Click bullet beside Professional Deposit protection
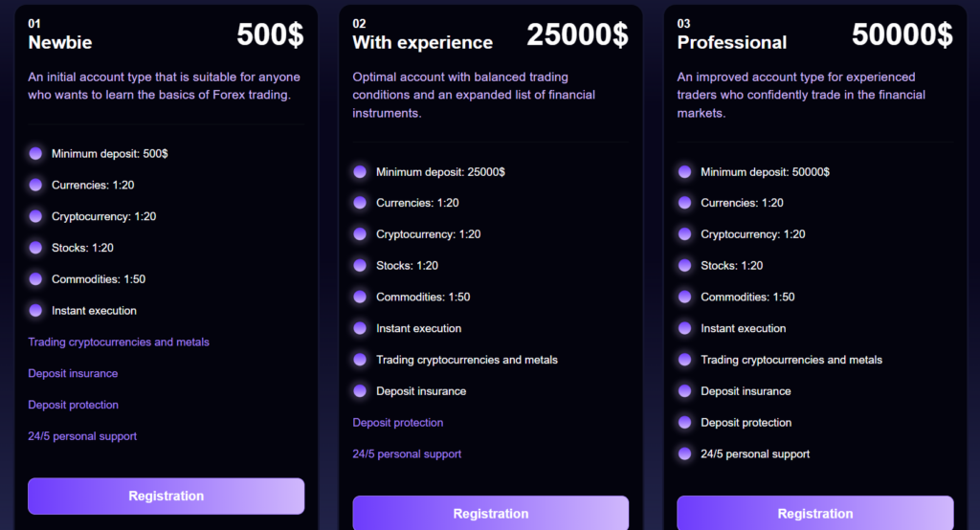This screenshot has width=980, height=530. pyautogui.click(x=684, y=422)
